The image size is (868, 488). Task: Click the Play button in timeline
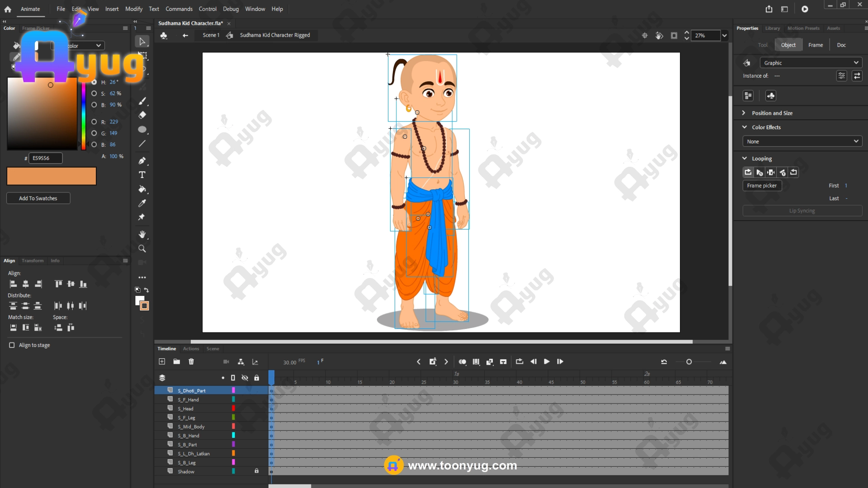coord(547,361)
